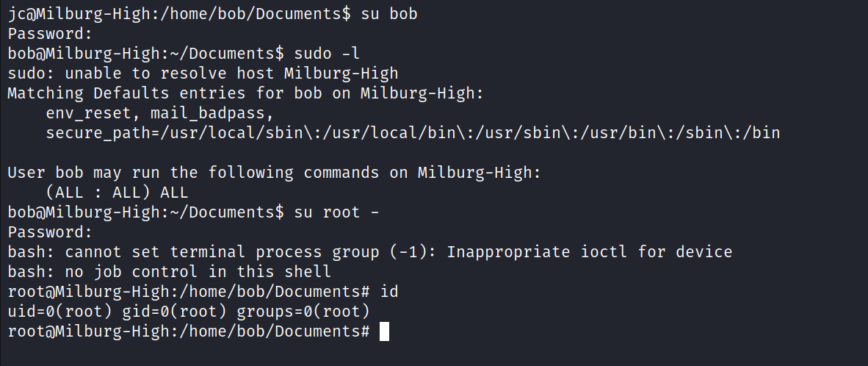Click the blinking terminal cursor block
The width and height of the screenshot is (868, 366).
[384, 331]
